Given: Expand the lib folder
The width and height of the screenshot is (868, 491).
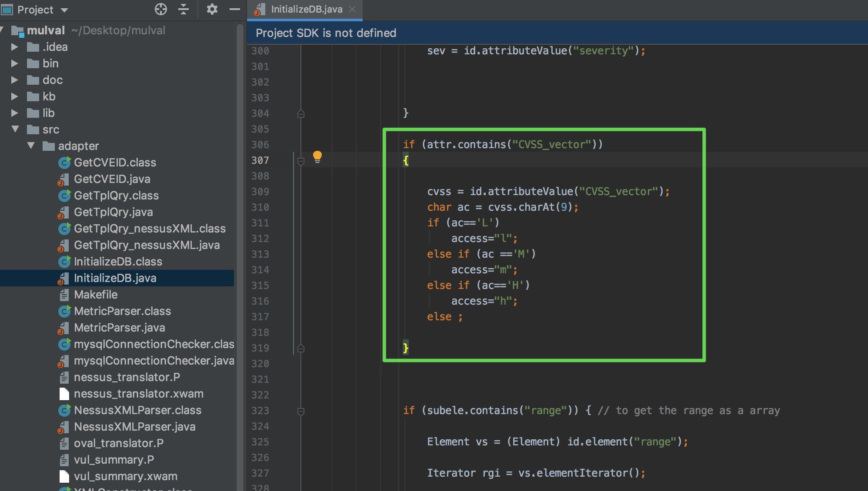Looking at the screenshot, I should pyautogui.click(x=14, y=113).
